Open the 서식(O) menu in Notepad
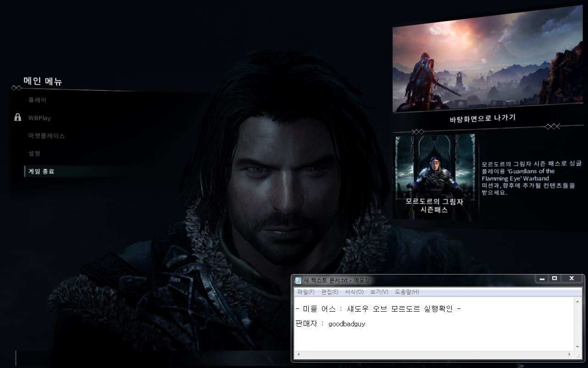588x368 pixels. coord(354,292)
